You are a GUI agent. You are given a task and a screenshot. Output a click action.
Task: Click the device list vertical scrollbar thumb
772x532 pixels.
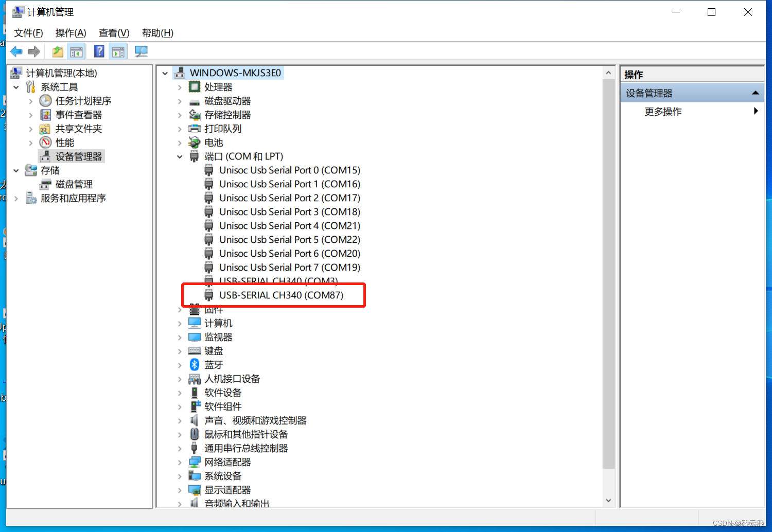[x=609, y=274]
